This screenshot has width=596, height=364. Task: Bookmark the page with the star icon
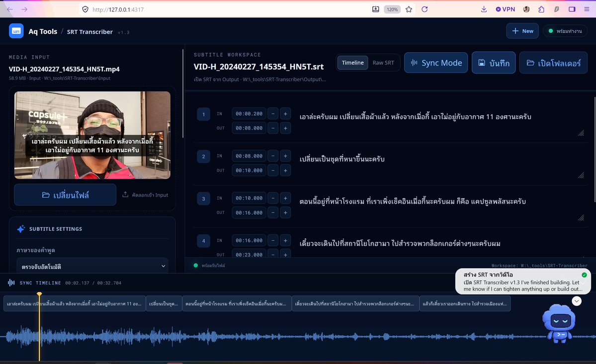tap(409, 9)
